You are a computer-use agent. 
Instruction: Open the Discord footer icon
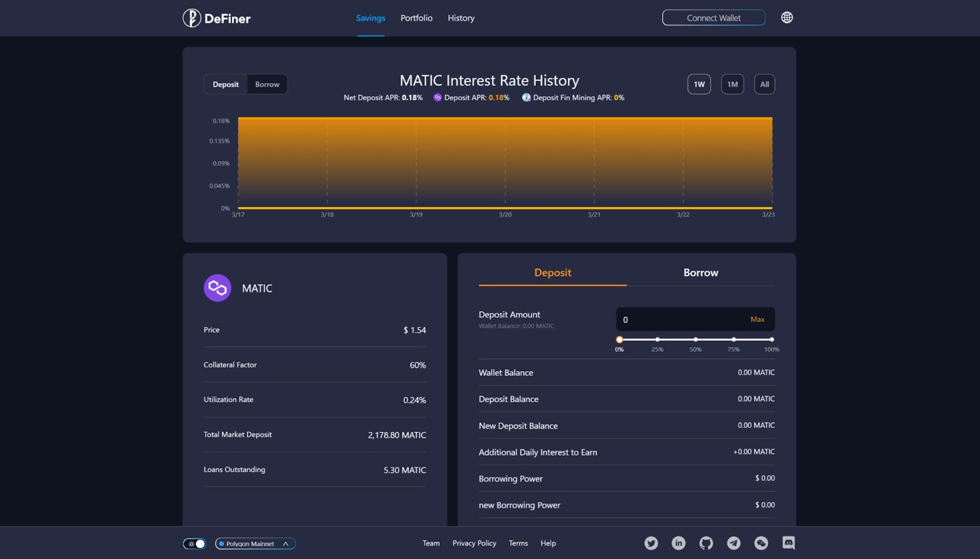click(x=788, y=542)
